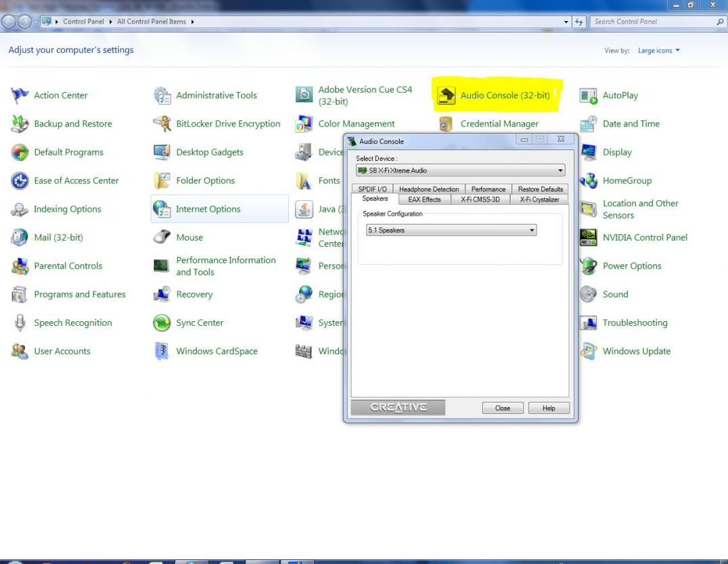Click the Help button in Audio Console

[549, 408]
